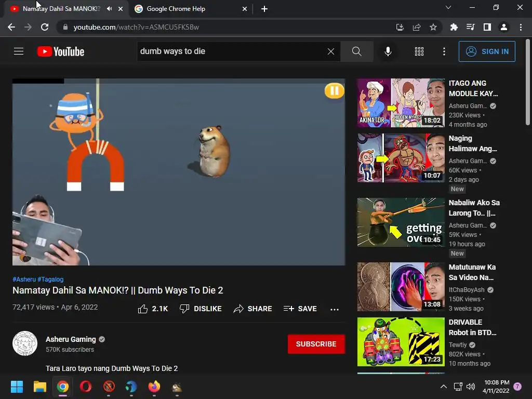Click the page vertical scrollbar
532x399 pixels.
pos(528,82)
